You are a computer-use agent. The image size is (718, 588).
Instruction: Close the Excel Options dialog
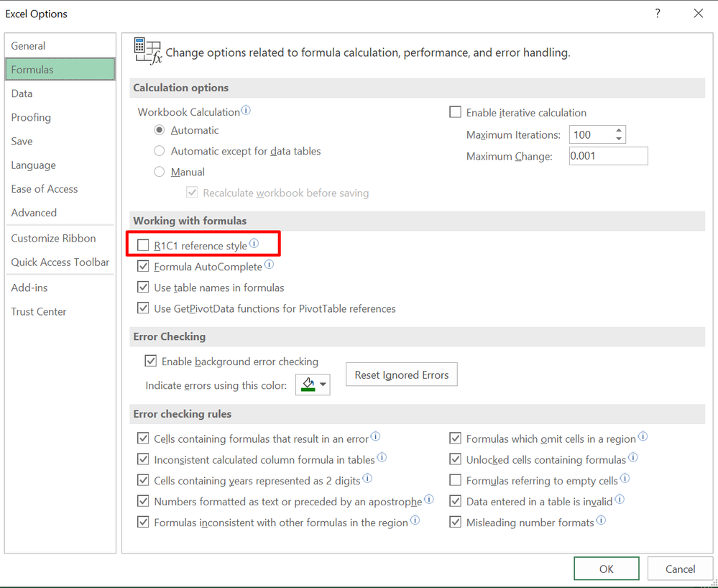tap(698, 13)
